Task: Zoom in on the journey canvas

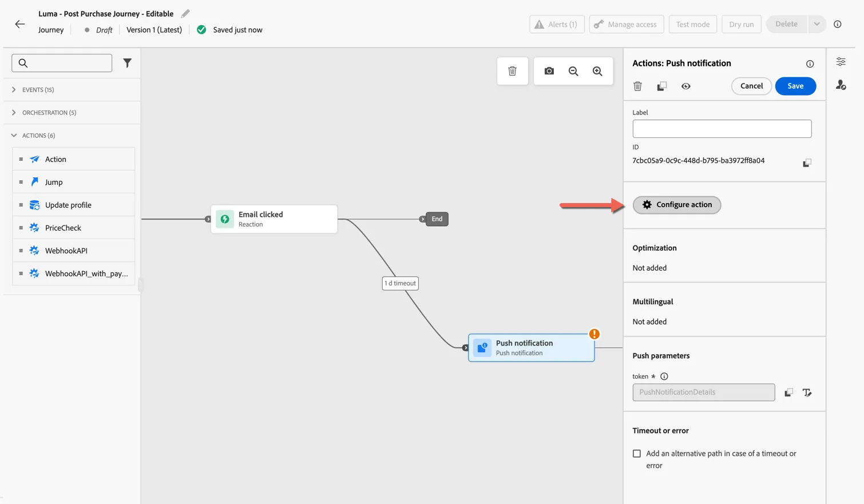Action: click(x=597, y=71)
